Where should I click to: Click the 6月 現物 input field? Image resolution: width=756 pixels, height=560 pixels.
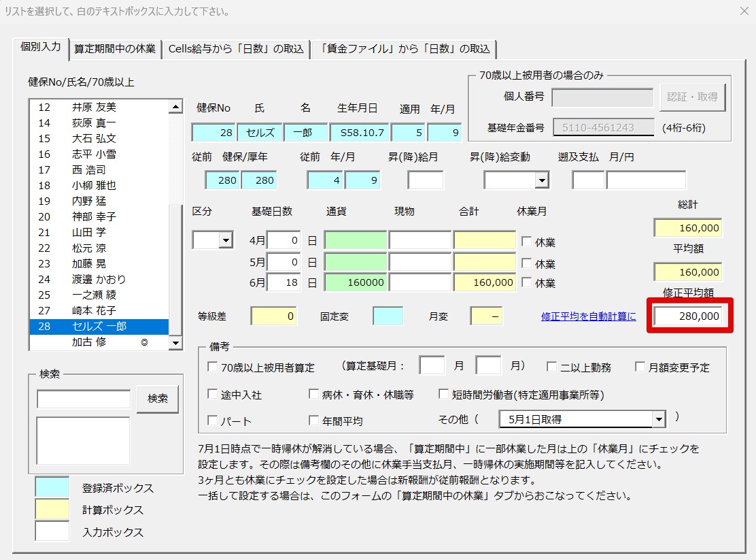(x=420, y=282)
